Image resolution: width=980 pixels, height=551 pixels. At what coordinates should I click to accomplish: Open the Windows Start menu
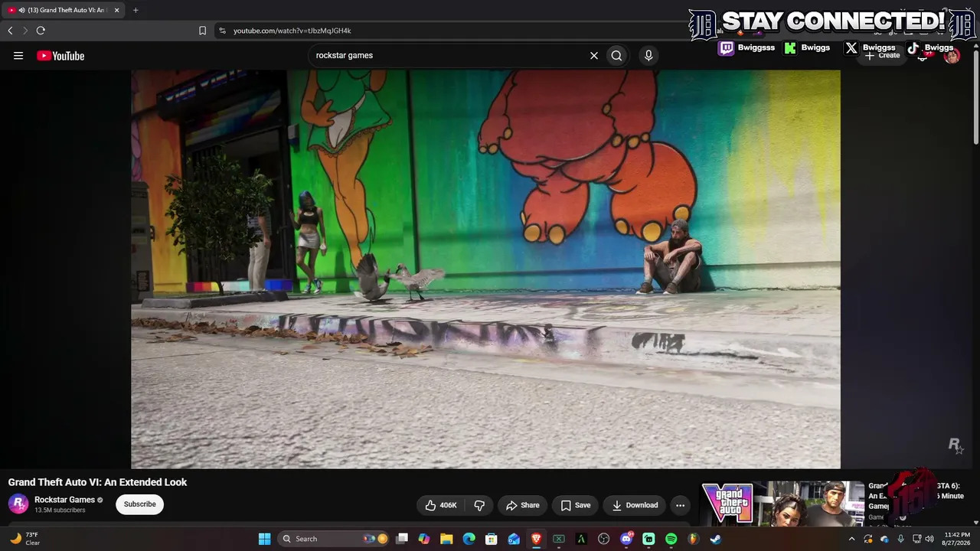(264, 539)
